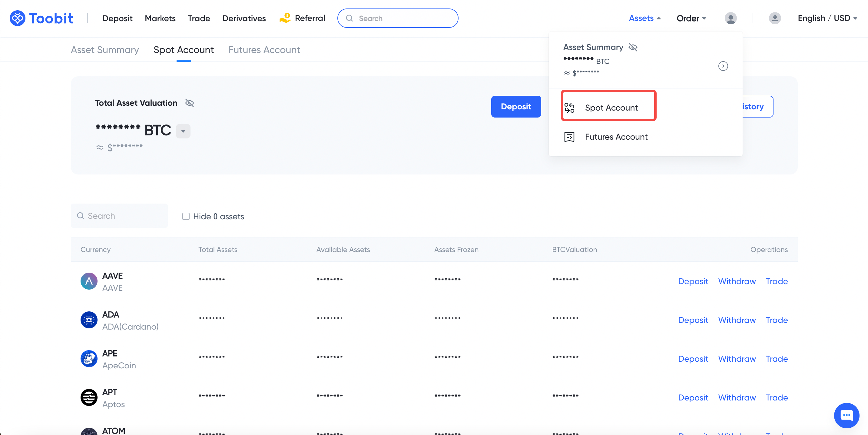Click Withdraw link for AAVE
The width and height of the screenshot is (868, 435).
tap(737, 281)
